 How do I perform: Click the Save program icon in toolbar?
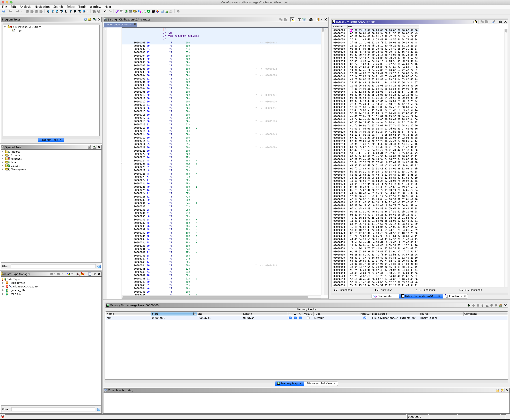[3, 11]
